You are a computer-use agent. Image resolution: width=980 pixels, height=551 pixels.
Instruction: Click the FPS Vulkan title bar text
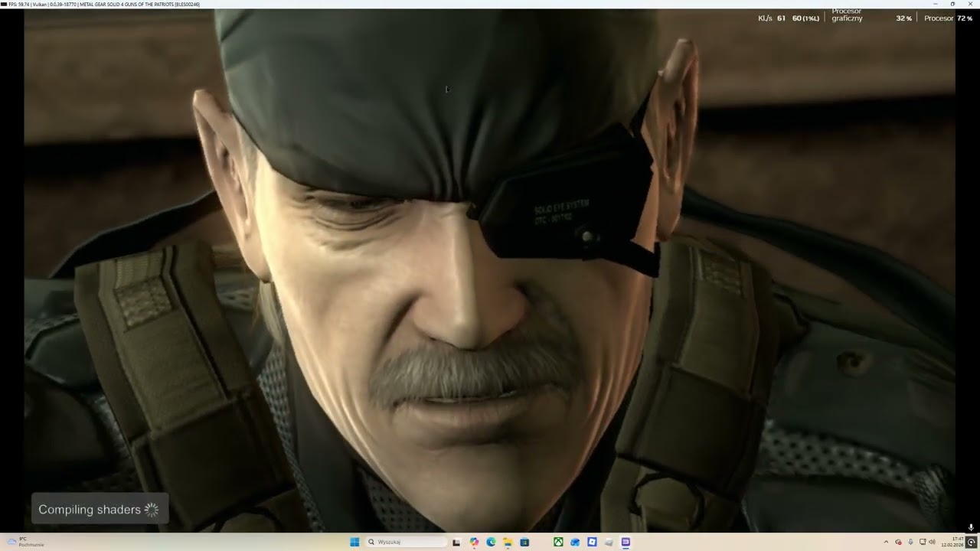tap(103, 4)
